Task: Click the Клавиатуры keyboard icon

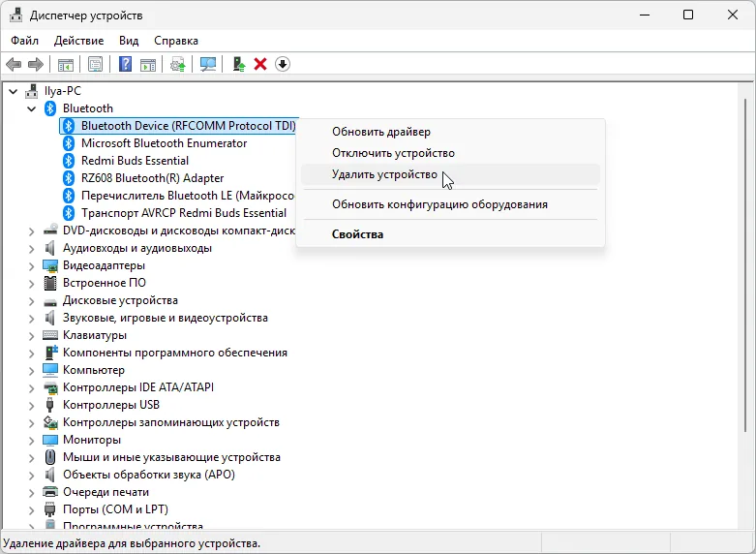Action: pyautogui.click(x=50, y=335)
